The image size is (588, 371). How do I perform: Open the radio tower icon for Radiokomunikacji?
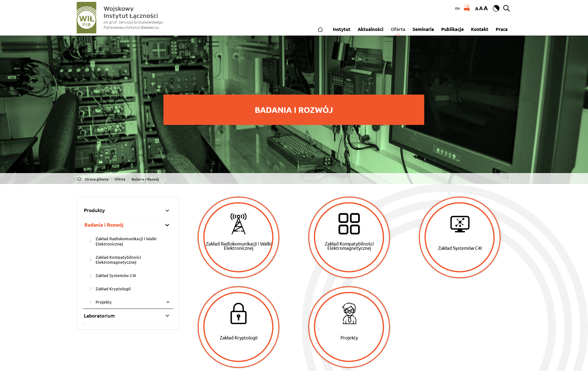pos(238,224)
